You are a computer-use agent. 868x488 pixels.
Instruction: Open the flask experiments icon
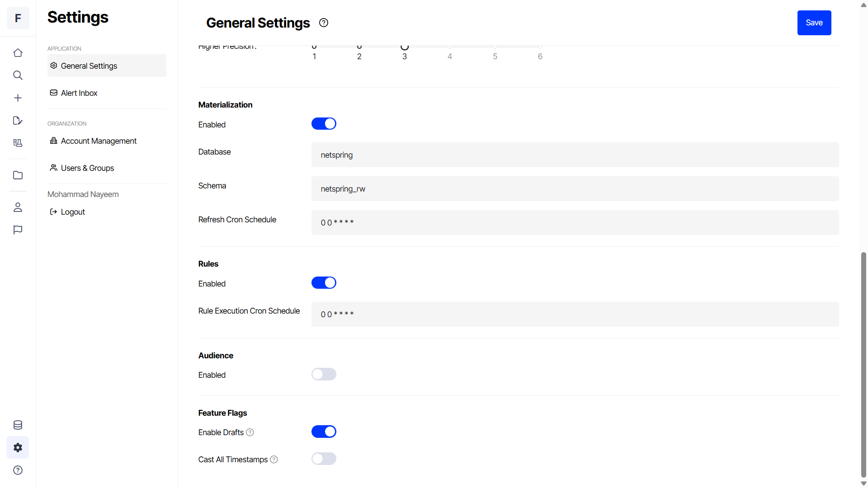[18, 143]
